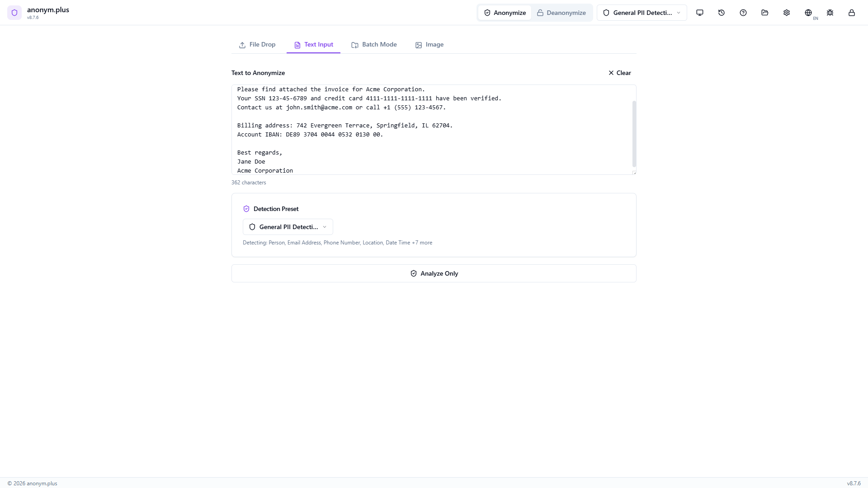Switch to Anonymize mode
The image size is (868, 488).
(505, 13)
